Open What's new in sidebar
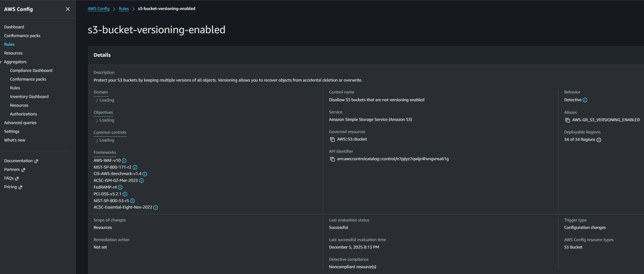 click(15, 140)
